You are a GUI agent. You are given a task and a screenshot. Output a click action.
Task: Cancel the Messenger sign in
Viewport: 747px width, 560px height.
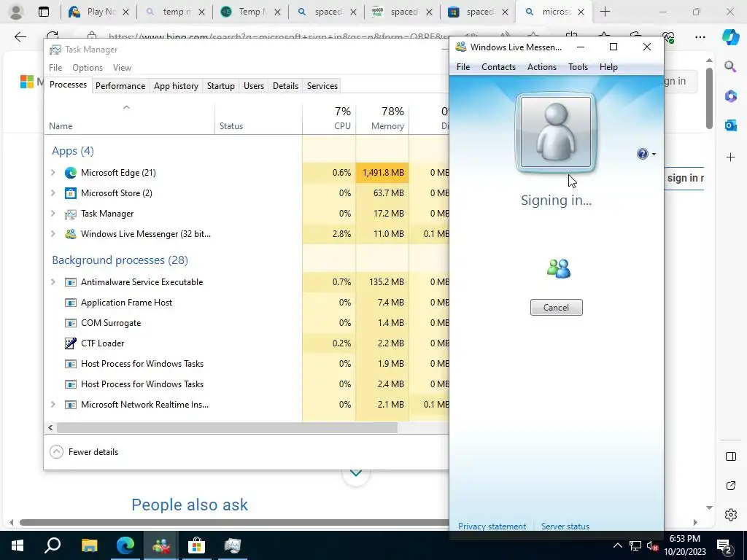[x=556, y=308]
